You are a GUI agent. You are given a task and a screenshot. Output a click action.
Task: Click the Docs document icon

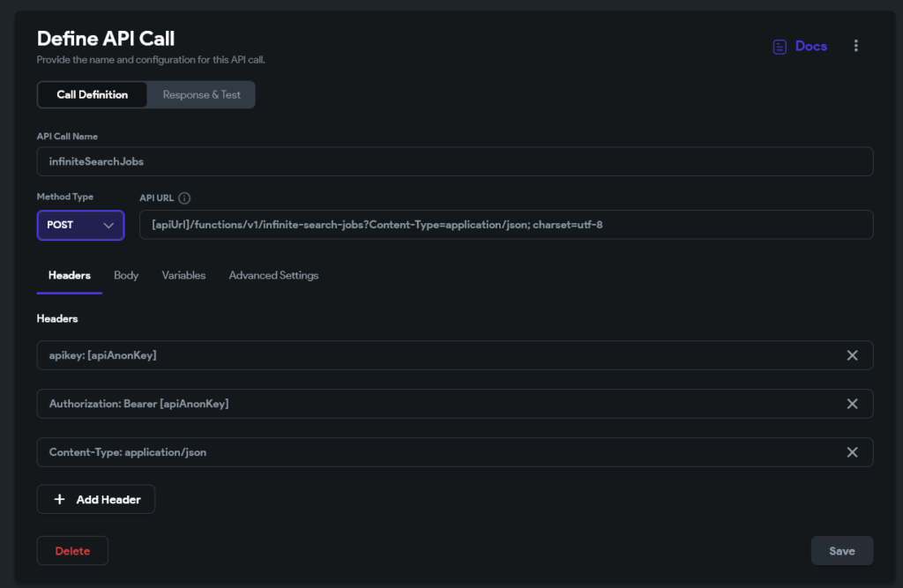[x=780, y=45]
